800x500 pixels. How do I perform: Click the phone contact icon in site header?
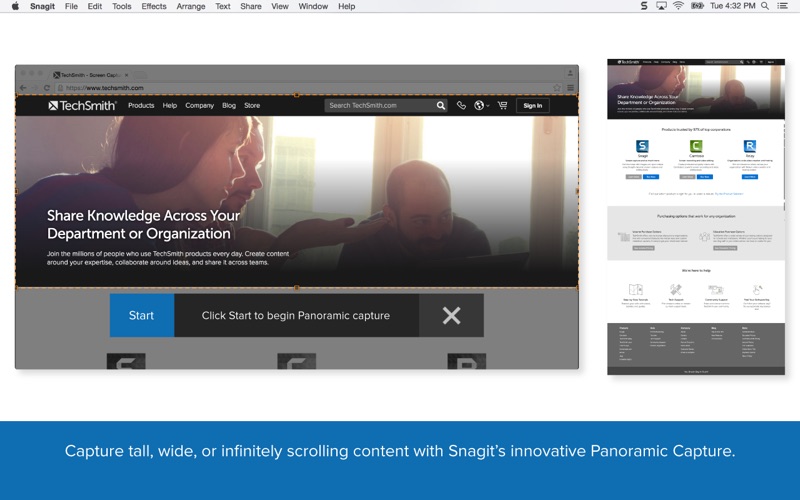click(x=461, y=105)
